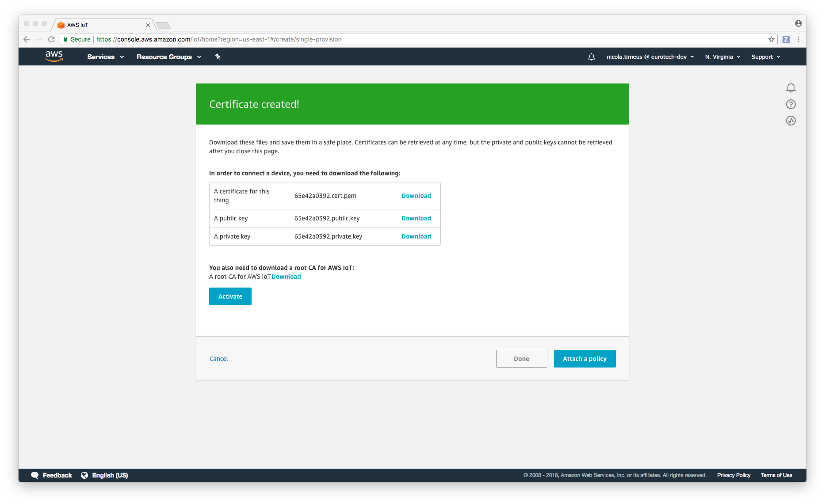Image resolution: width=825 pixels, height=504 pixels.
Task: Download the 65e42a0392.private.key file
Action: pos(416,236)
